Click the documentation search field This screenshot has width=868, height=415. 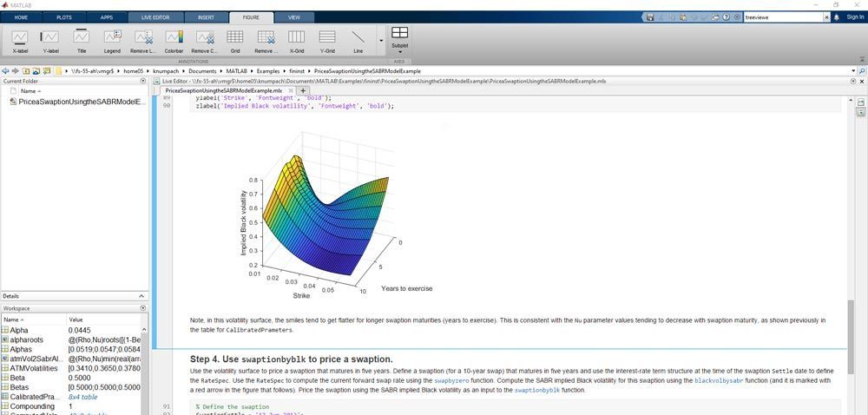tap(781, 17)
